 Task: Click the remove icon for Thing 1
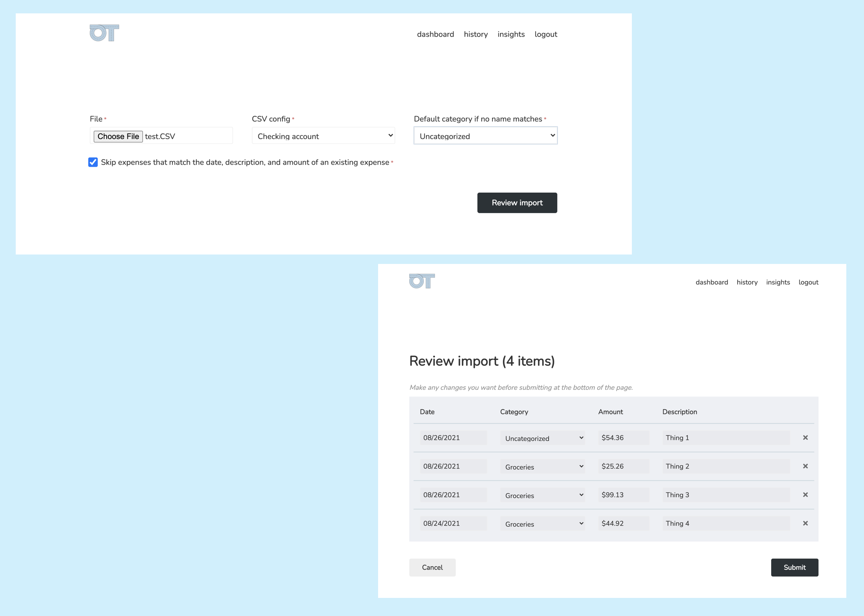805,437
